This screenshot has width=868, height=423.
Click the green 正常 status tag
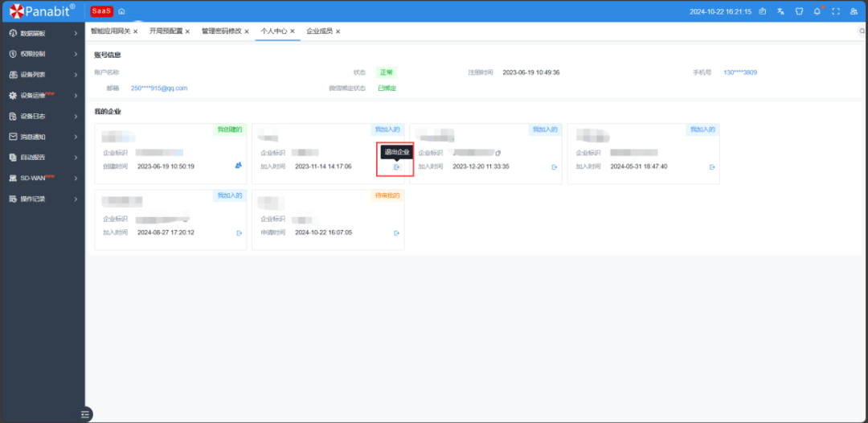386,72
